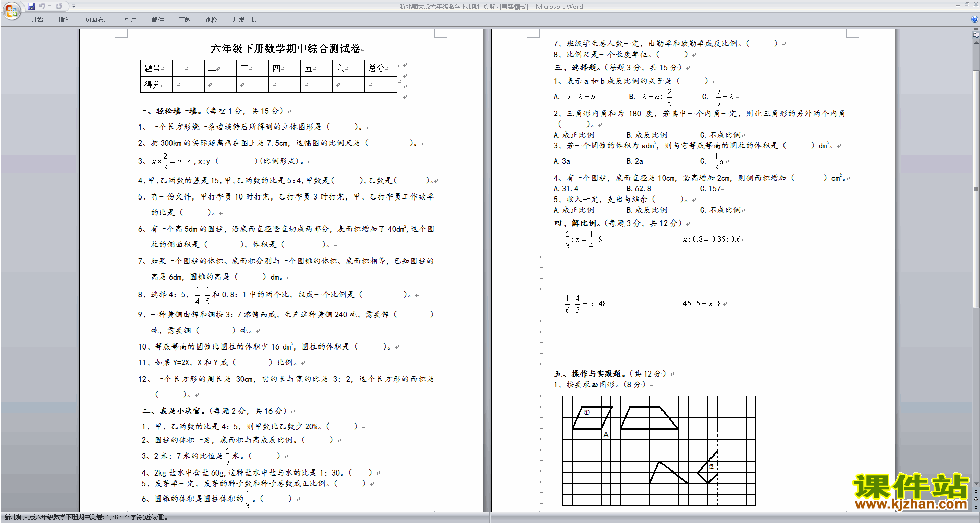
Task: Click the trapezoid shape in the grid
Action: tap(649, 418)
